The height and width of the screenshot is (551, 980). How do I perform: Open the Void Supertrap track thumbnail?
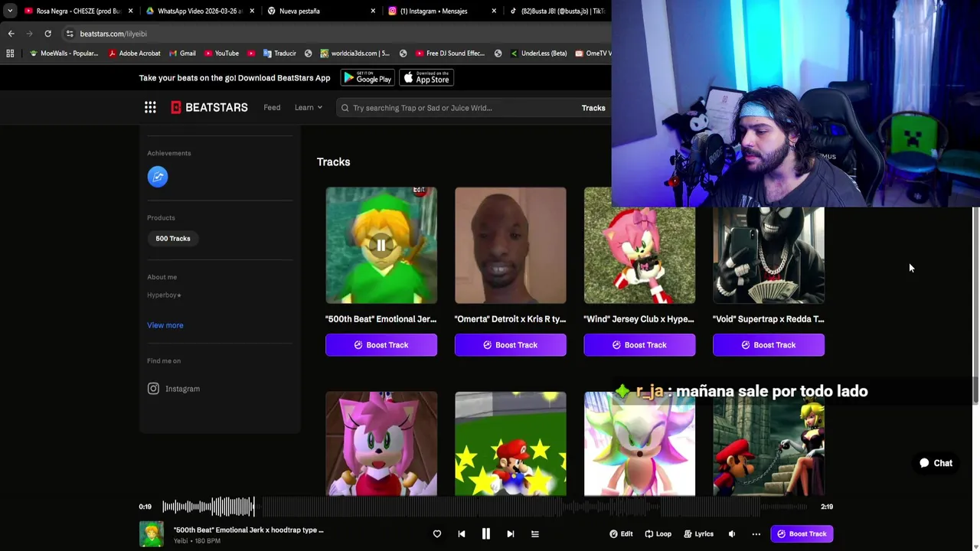[x=769, y=255]
